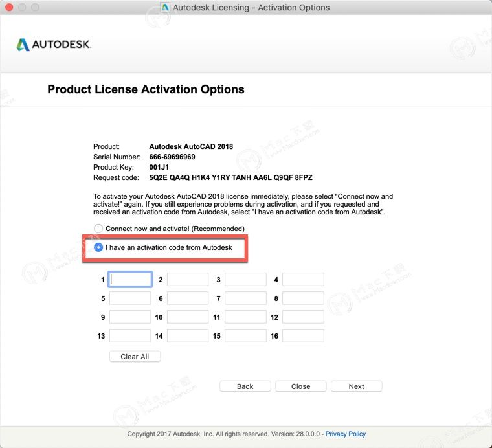This screenshot has width=492, height=448.
Task: Click activation code field 13
Action: click(130, 336)
